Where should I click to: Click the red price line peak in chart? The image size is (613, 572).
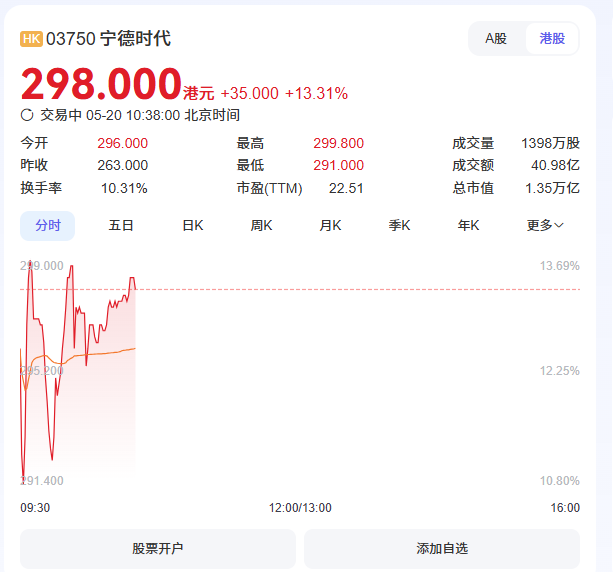[30, 262]
